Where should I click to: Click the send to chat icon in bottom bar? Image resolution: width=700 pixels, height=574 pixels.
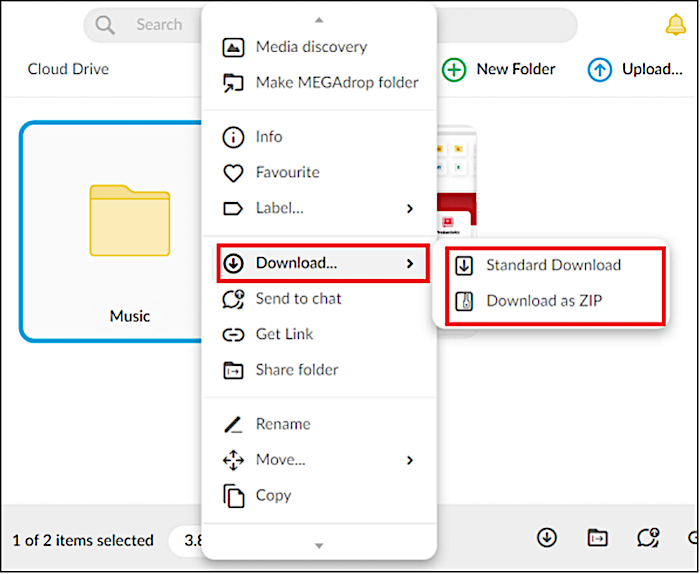(x=648, y=538)
